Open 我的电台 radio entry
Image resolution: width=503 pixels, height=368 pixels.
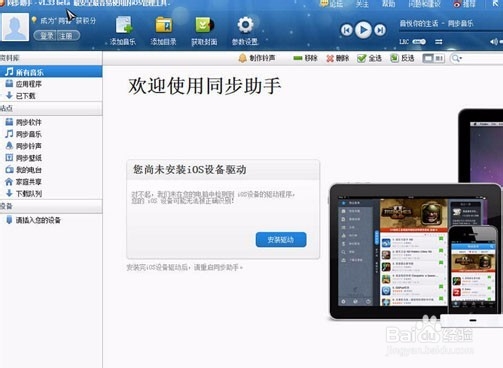[51, 170]
